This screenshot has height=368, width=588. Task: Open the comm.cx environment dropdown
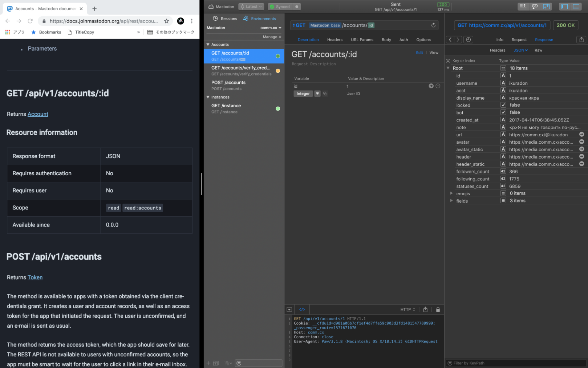(271, 28)
